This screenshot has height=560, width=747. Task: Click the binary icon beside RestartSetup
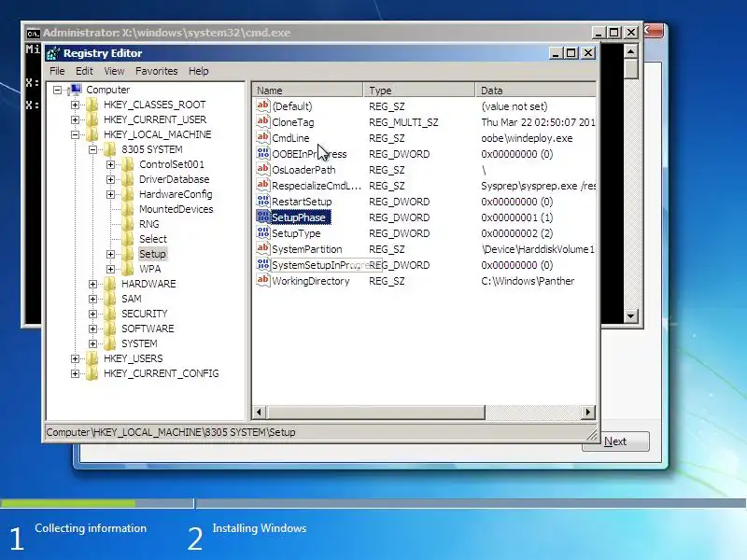point(263,201)
